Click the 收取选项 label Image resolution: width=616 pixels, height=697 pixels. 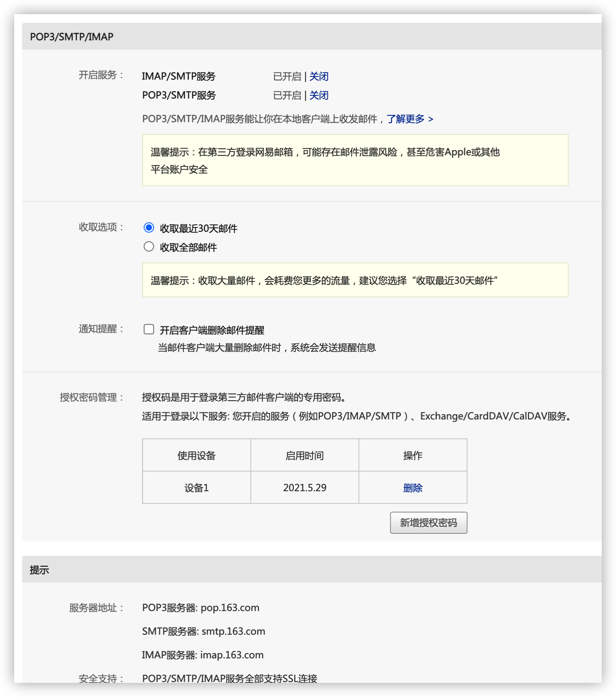pyautogui.click(x=101, y=227)
